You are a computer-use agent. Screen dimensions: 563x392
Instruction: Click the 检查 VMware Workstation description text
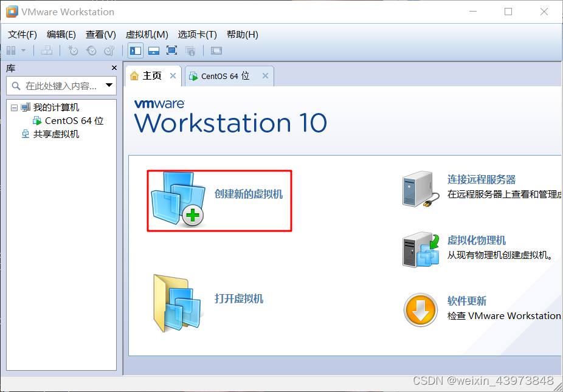[x=504, y=315]
